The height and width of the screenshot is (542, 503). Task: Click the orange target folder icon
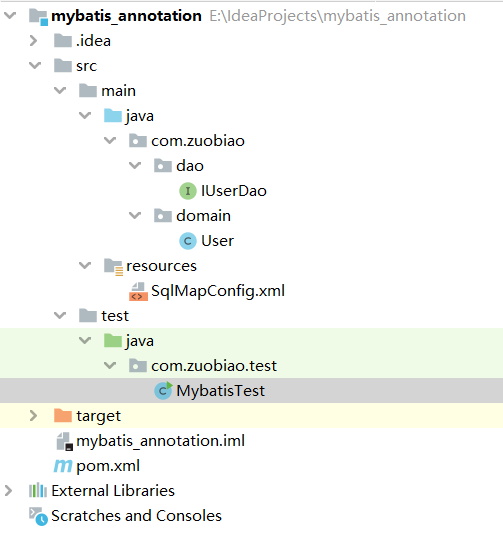pyautogui.click(x=63, y=415)
